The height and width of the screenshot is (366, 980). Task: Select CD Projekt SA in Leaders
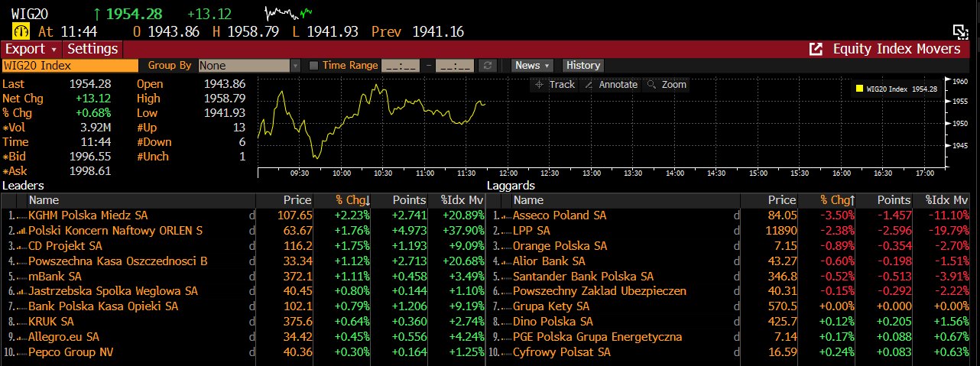[65, 246]
